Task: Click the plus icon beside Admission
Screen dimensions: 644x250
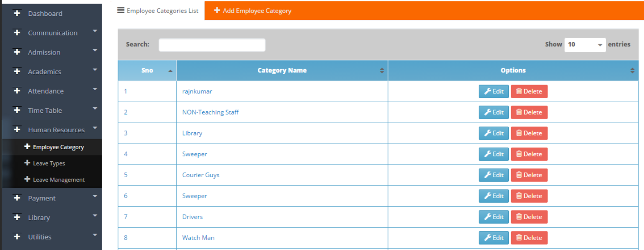Action: [x=17, y=52]
